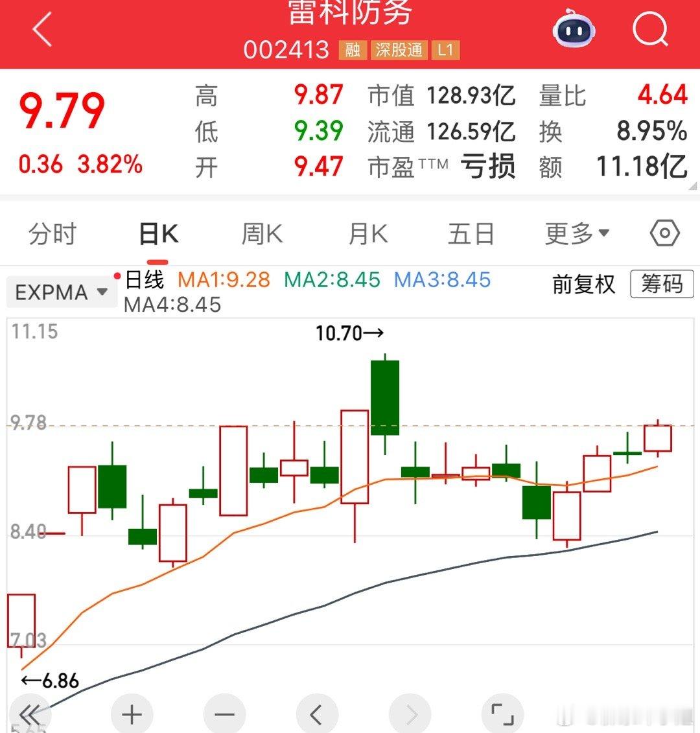Expand quote details corner triangle

693,186
